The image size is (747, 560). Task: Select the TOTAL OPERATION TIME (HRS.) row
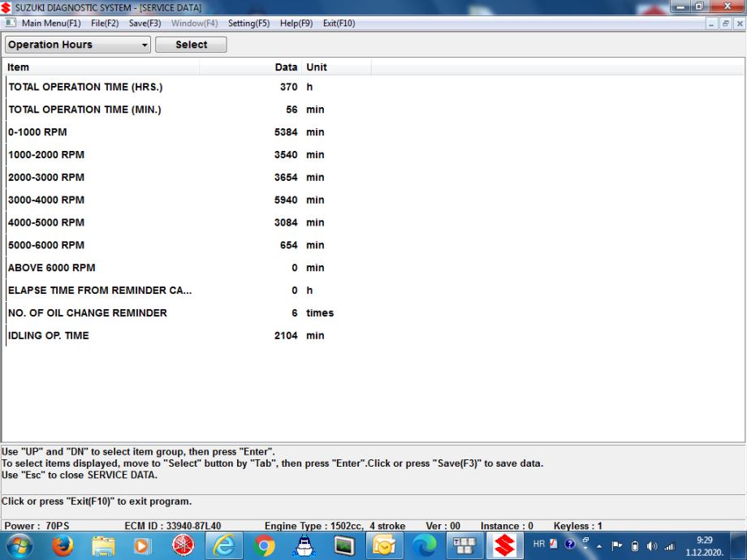click(188, 87)
